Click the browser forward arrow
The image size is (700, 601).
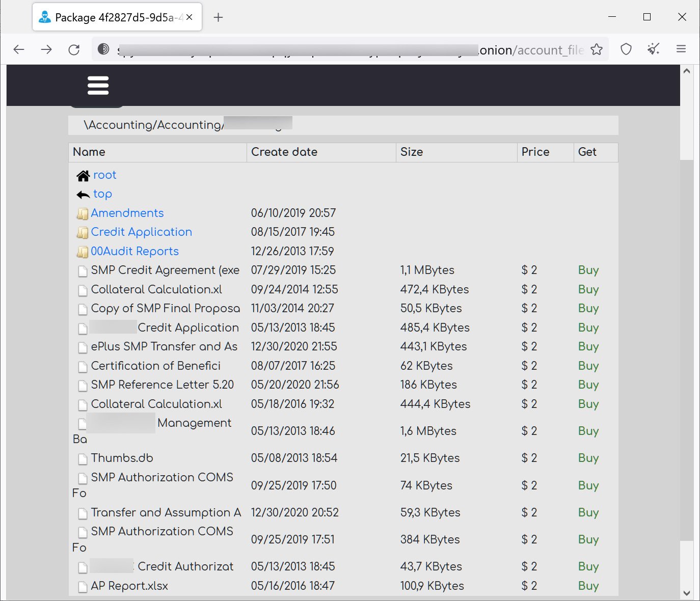[x=46, y=49]
